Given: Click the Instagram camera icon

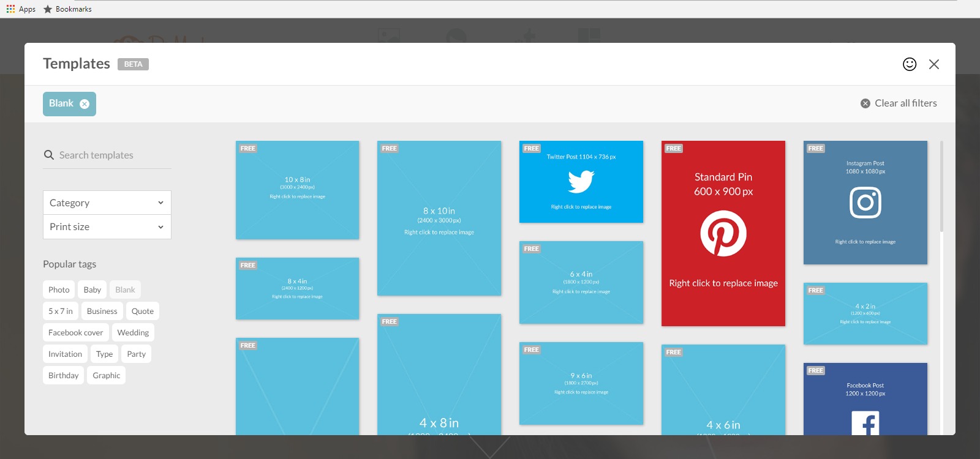Looking at the screenshot, I should [x=865, y=203].
